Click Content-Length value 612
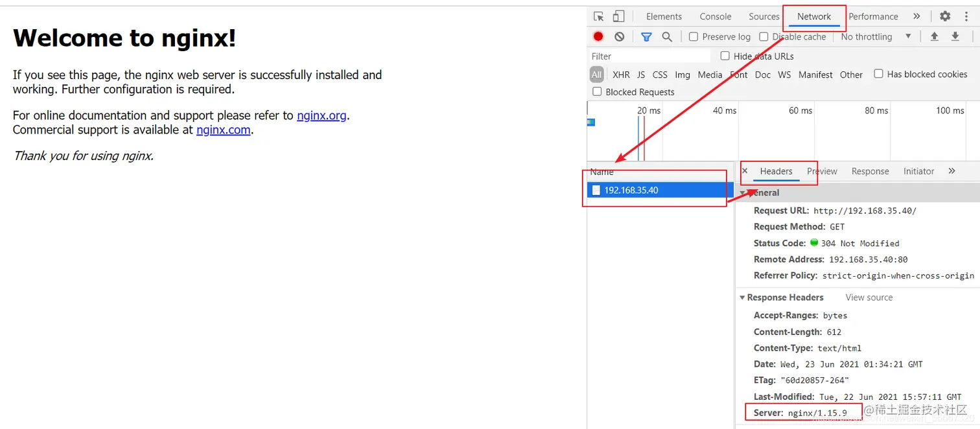Viewport: 980px width, 429px height. (834, 332)
